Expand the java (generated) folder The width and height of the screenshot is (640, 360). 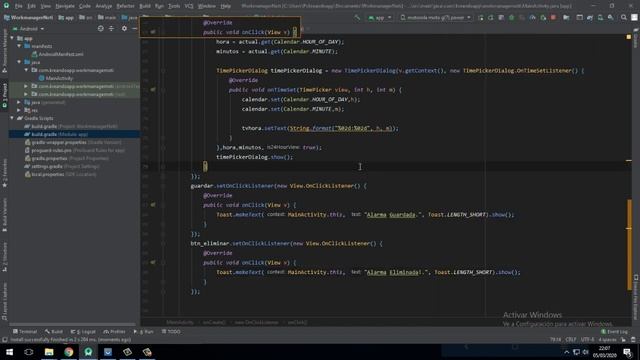(19, 102)
